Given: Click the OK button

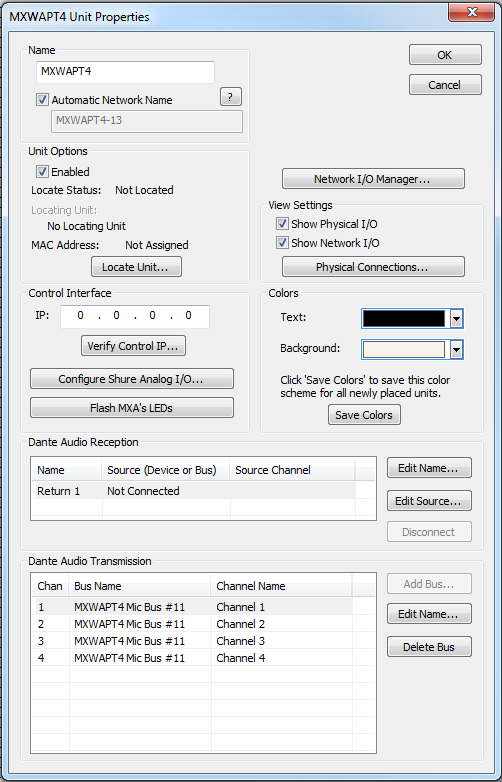Looking at the screenshot, I should (x=445, y=55).
